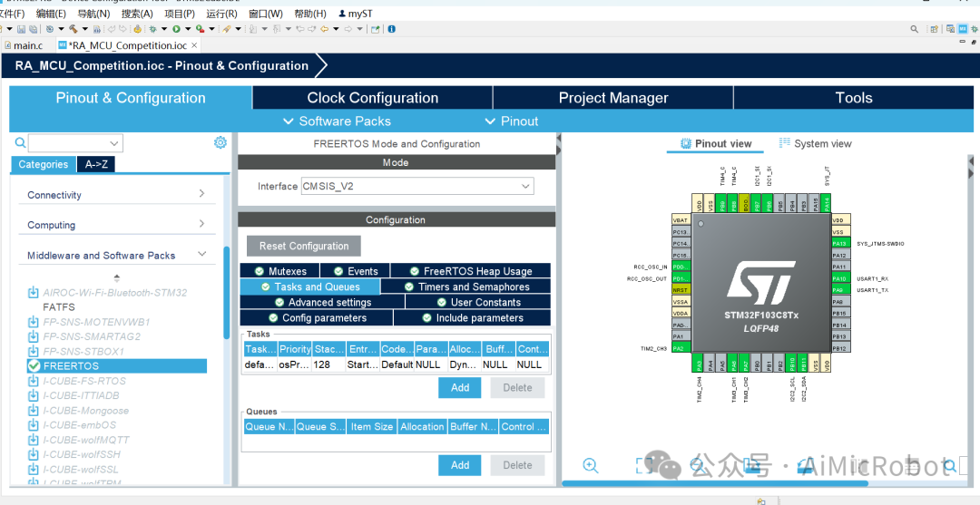Click the PA2 pin on the chip
Image resolution: width=980 pixels, height=505 pixels.
click(x=681, y=348)
